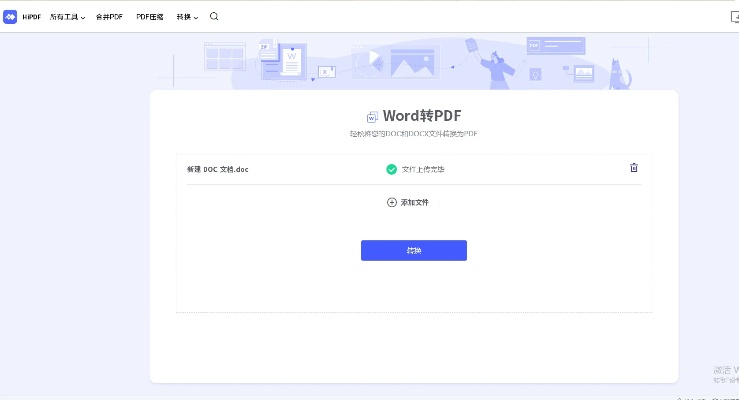The height and width of the screenshot is (400, 739).
Task: Click the empty file drop area below button
Action: (413, 287)
